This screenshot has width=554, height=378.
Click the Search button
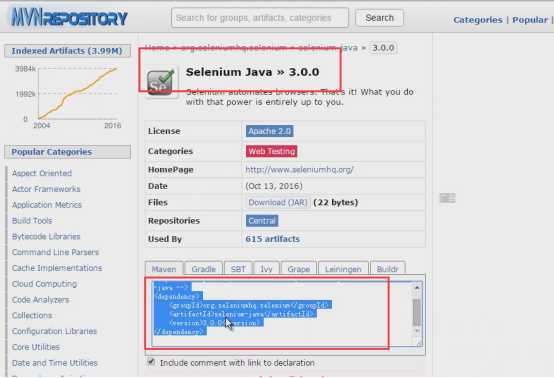pyautogui.click(x=379, y=18)
